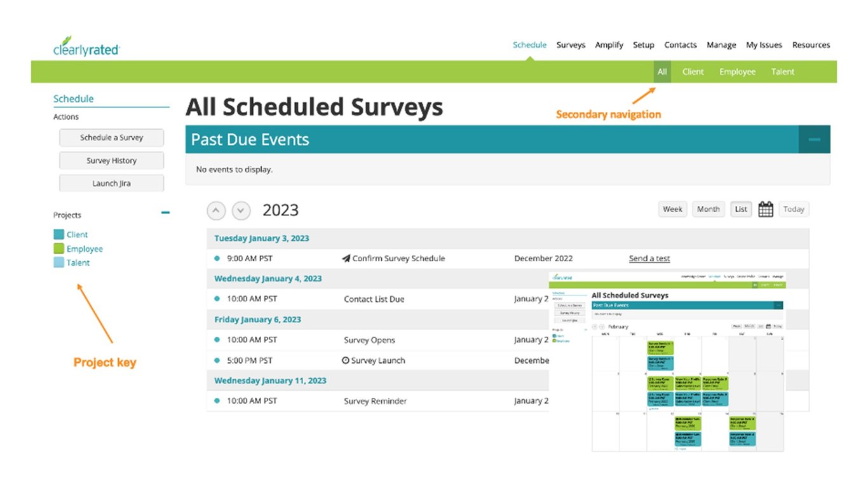
Task: Switch to List view
Action: (x=741, y=209)
